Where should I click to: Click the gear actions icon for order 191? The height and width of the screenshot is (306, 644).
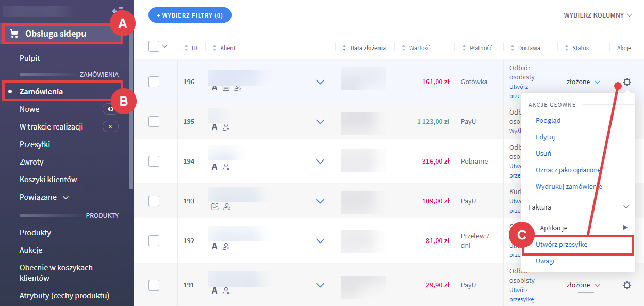pyautogui.click(x=626, y=285)
